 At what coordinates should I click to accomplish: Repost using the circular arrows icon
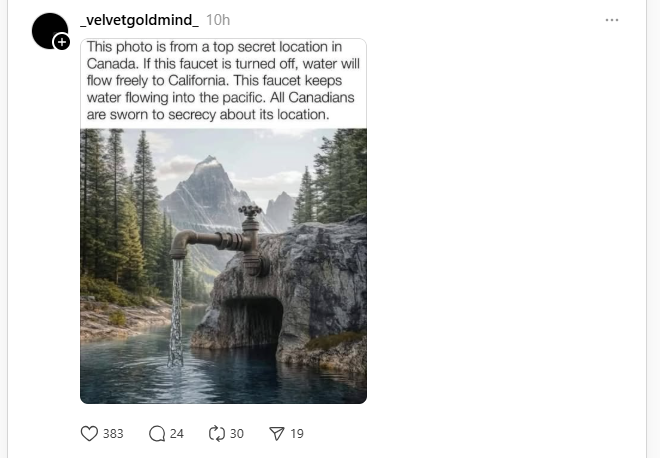tap(216, 433)
